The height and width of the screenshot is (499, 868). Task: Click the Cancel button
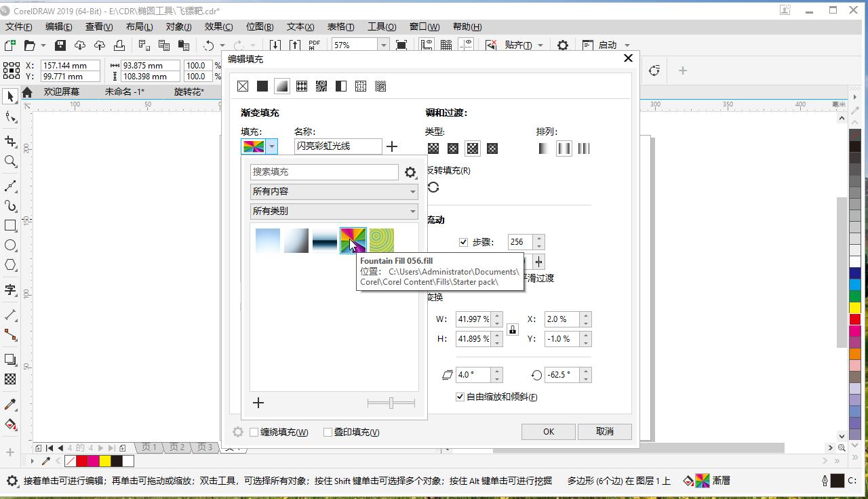click(x=604, y=432)
